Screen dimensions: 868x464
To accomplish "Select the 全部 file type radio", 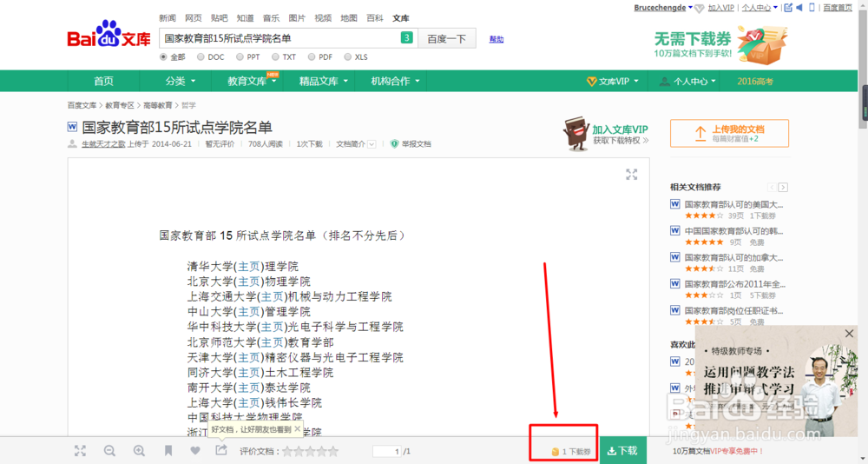I will [163, 57].
